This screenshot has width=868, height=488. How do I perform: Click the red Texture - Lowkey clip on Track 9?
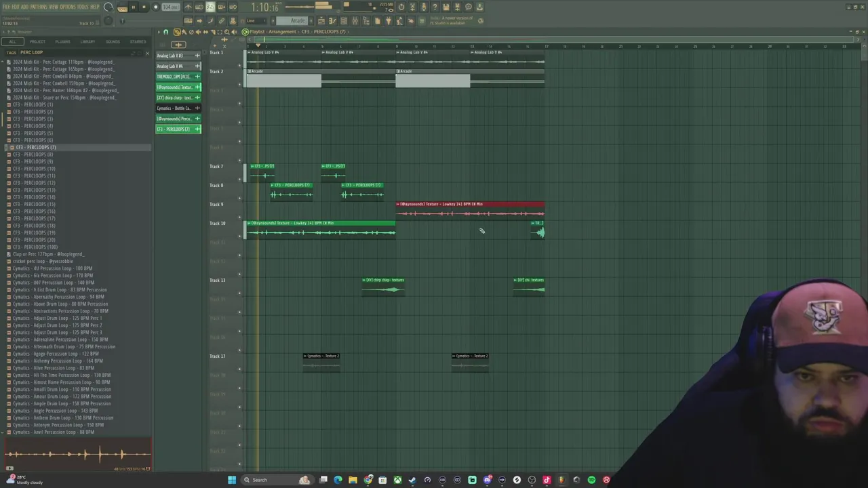[x=470, y=210]
